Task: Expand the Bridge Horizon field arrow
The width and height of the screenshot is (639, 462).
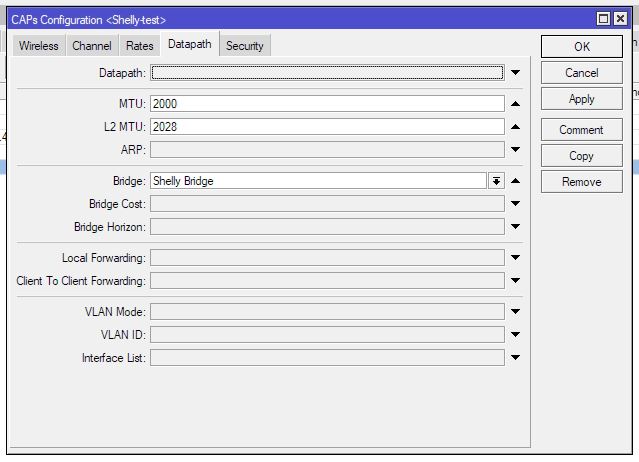Action: pyautogui.click(x=515, y=227)
